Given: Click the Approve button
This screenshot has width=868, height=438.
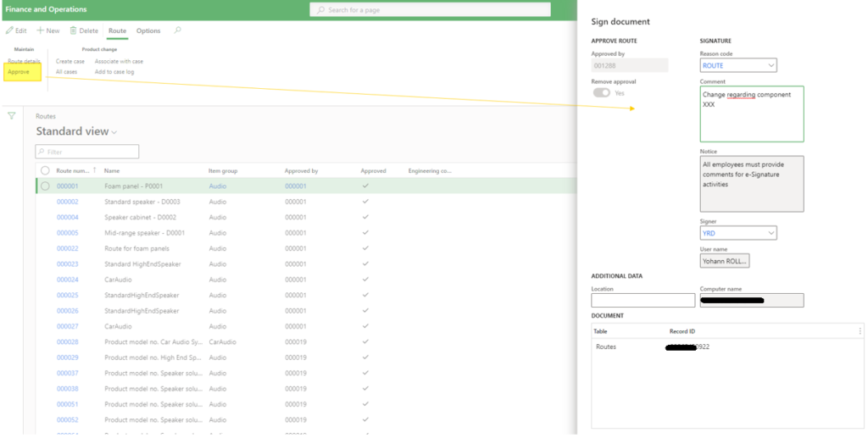Looking at the screenshot, I should pyautogui.click(x=19, y=72).
